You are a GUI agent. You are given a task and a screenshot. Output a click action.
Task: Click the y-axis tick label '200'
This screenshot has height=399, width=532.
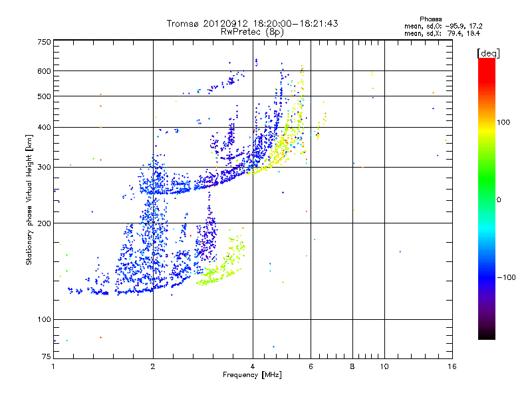coord(44,223)
